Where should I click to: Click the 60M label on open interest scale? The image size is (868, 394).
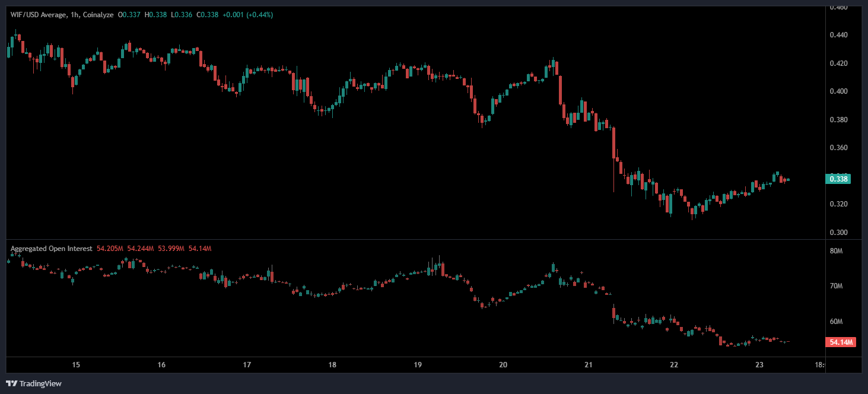(836, 322)
